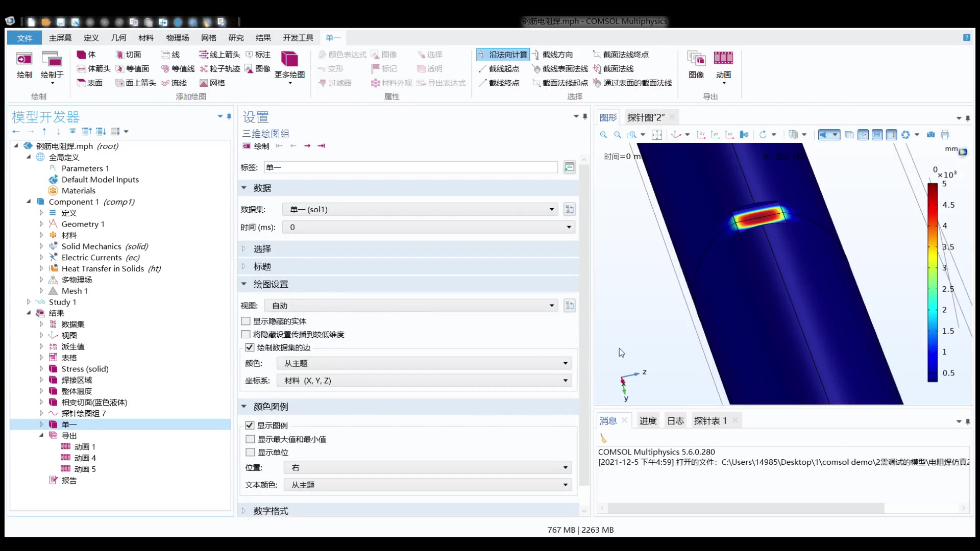
Task: Switch to the 物理场 ribbon tab
Action: pyautogui.click(x=177, y=37)
